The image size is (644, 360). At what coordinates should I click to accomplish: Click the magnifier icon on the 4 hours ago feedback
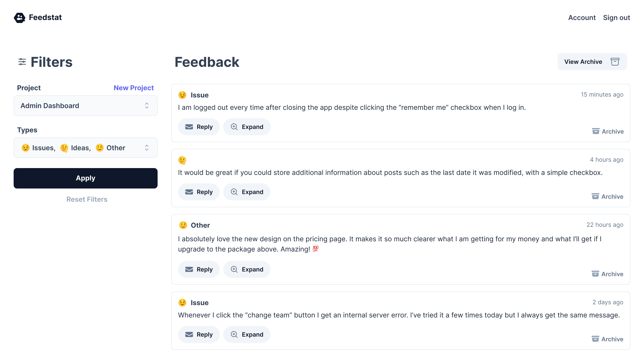click(x=234, y=192)
